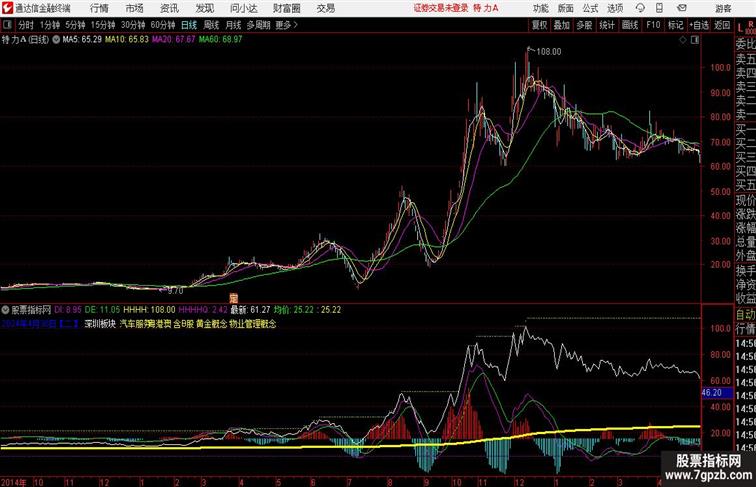Click the MA5: 65.29 indicator value
This screenshot has height=487, width=756.
pos(82,40)
